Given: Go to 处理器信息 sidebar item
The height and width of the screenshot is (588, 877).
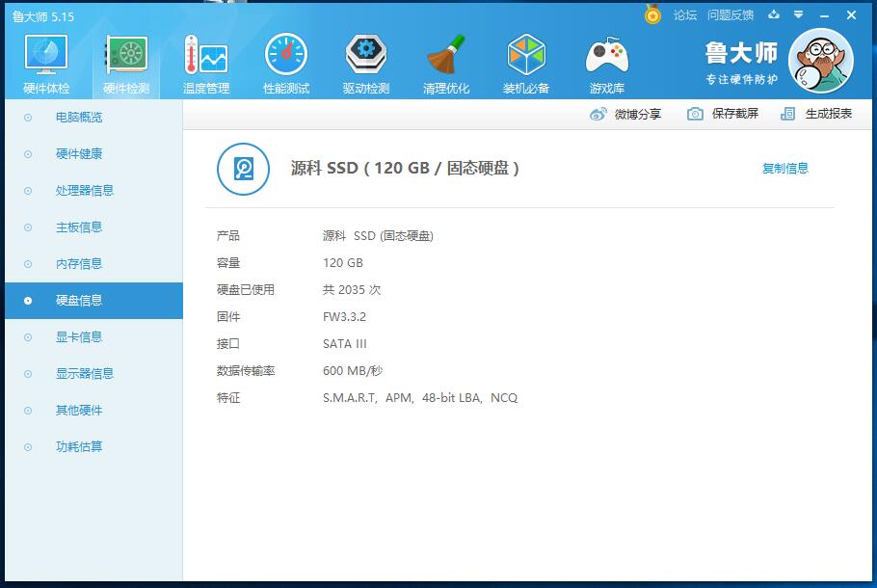Looking at the screenshot, I should pos(85,191).
